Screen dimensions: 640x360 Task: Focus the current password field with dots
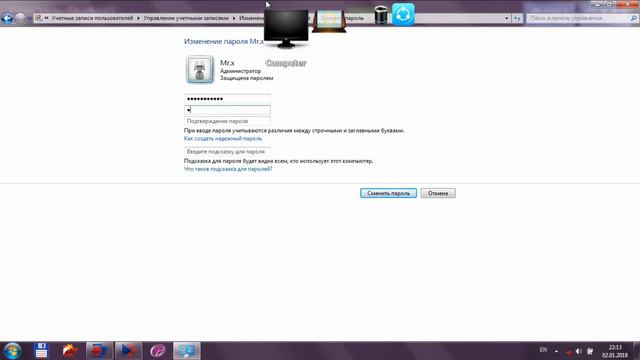point(227,99)
